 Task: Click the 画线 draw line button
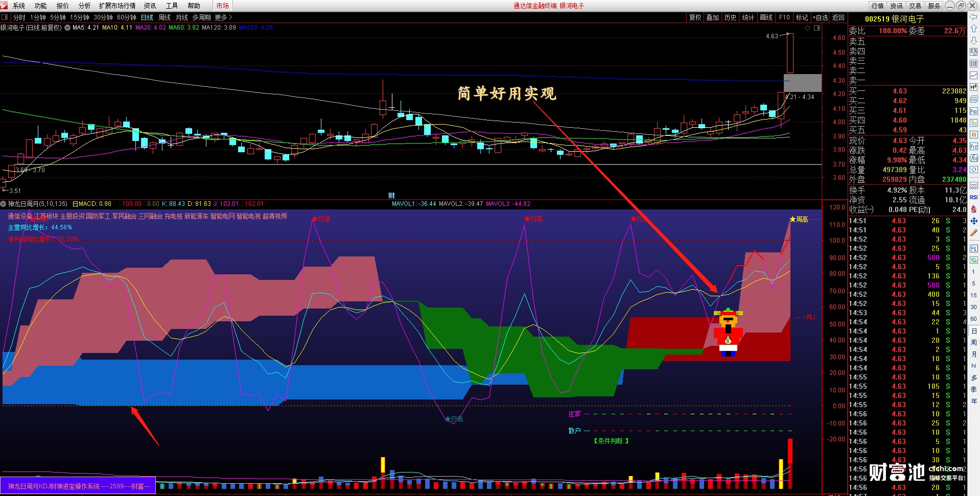pyautogui.click(x=766, y=17)
